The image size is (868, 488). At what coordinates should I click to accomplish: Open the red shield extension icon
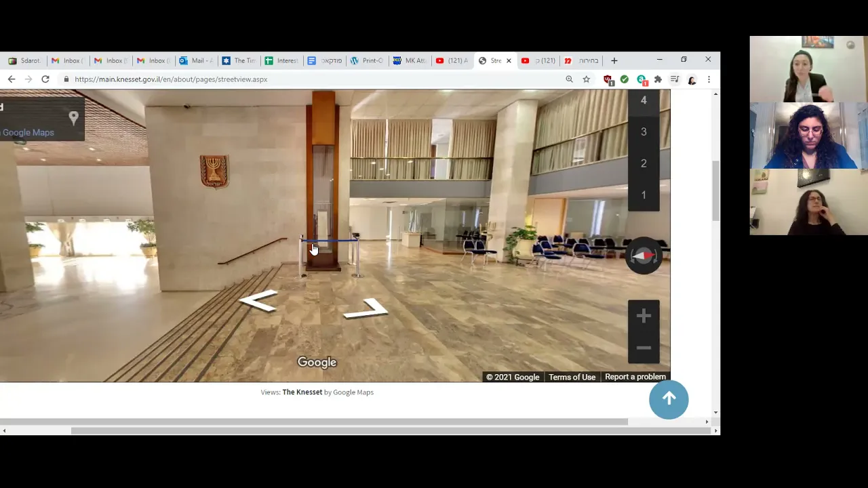click(608, 80)
